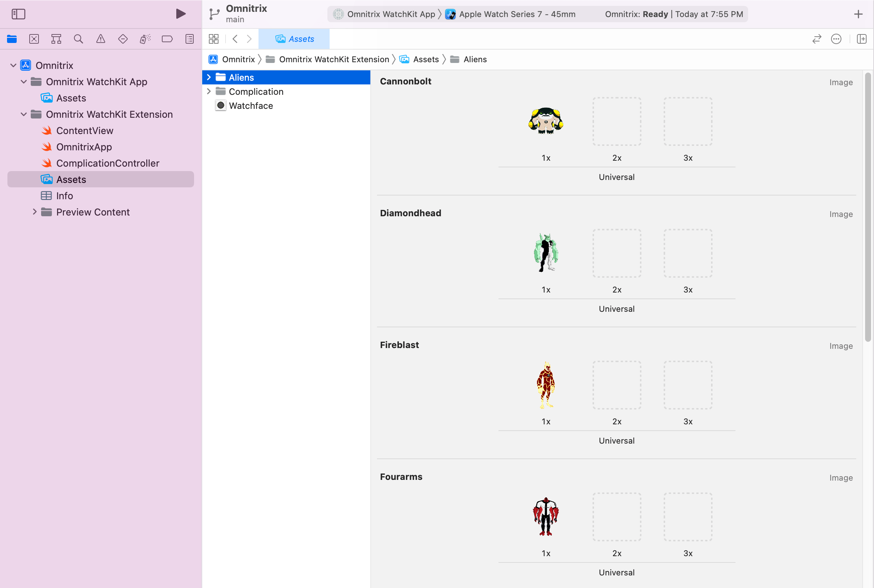Select Assets under WatchKit Extension
The image size is (874, 588).
[100, 179]
